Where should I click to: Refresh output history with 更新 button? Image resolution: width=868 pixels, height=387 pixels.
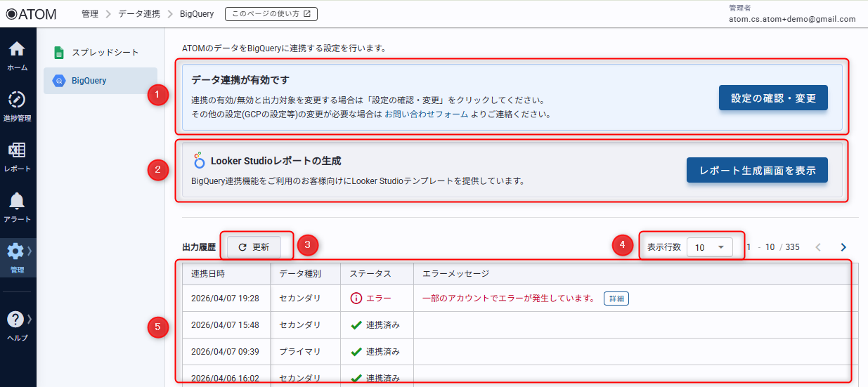click(x=254, y=247)
